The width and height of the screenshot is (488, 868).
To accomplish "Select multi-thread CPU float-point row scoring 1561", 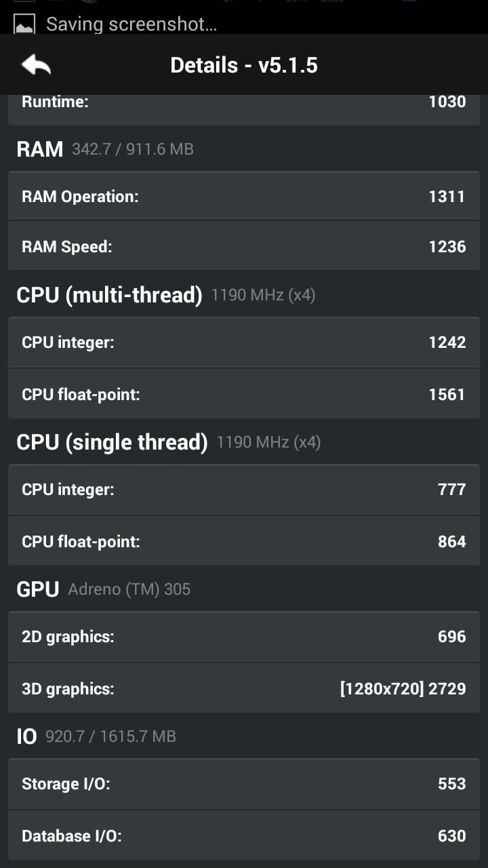I will click(244, 394).
